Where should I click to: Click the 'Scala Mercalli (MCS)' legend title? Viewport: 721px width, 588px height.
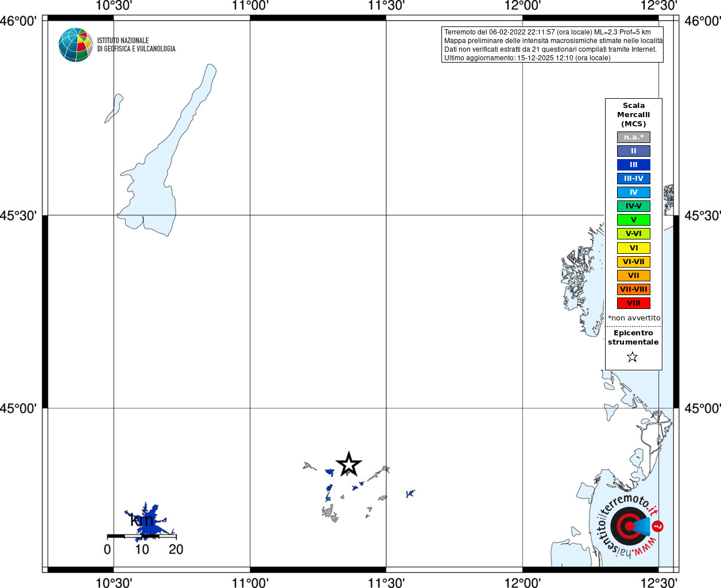coord(634,115)
